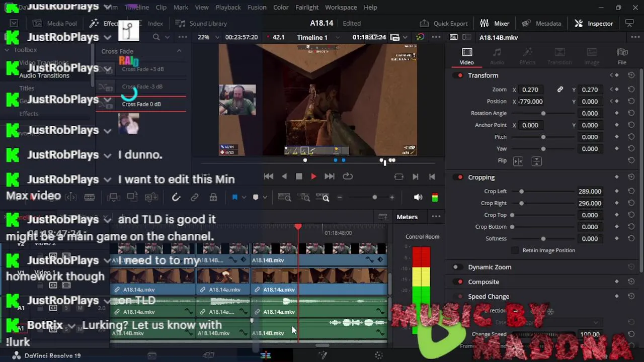644x362 pixels.
Task: Open the Help menu
Action: 370,7
